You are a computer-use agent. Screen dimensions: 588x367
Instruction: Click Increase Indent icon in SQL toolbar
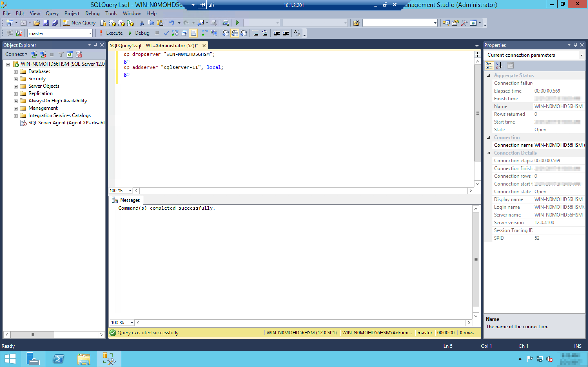tap(286, 33)
